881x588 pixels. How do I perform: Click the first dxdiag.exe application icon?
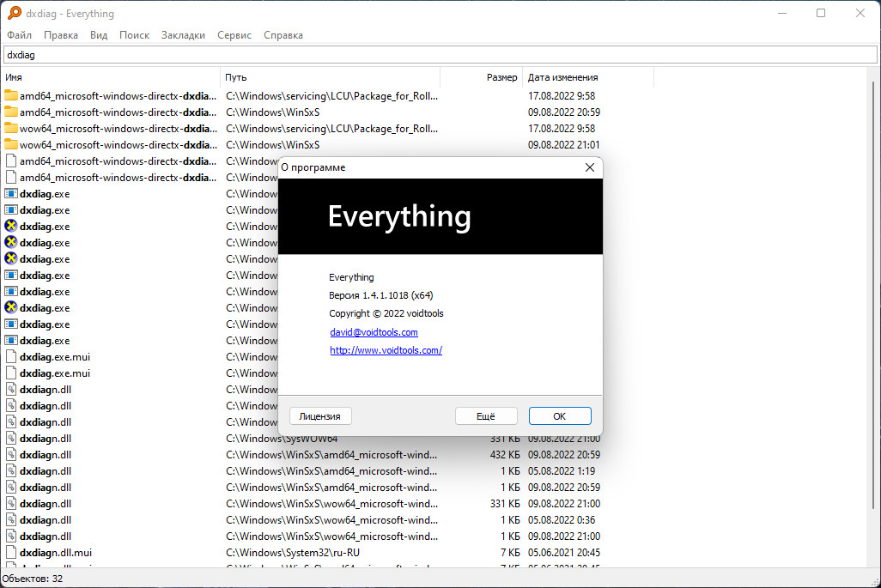pyautogui.click(x=11, y=194)
